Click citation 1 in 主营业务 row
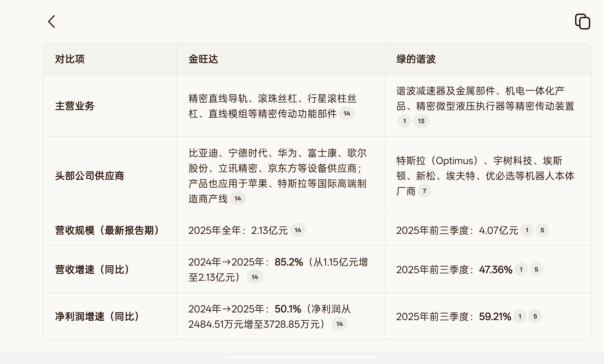The height and width of the screenshot is (364, 604). point(404,121)
